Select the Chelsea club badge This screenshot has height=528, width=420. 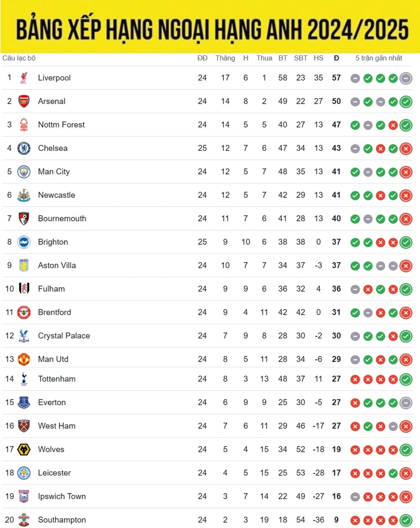pyautogui.click(x=24, y=148)
